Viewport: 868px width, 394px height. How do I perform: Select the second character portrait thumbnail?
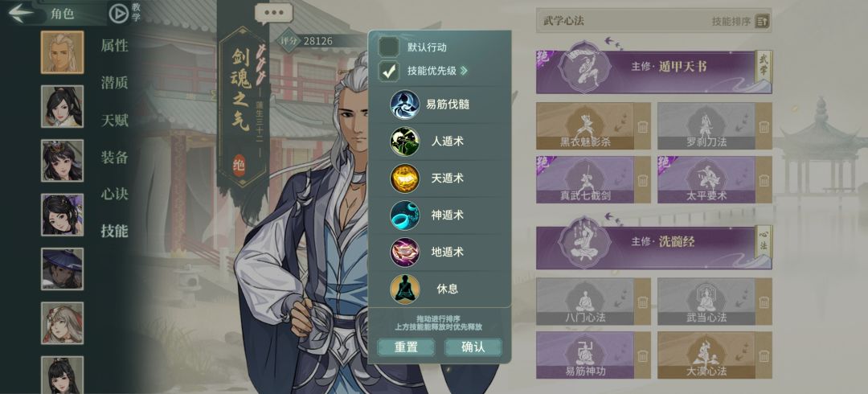click(x=63, y=106)
